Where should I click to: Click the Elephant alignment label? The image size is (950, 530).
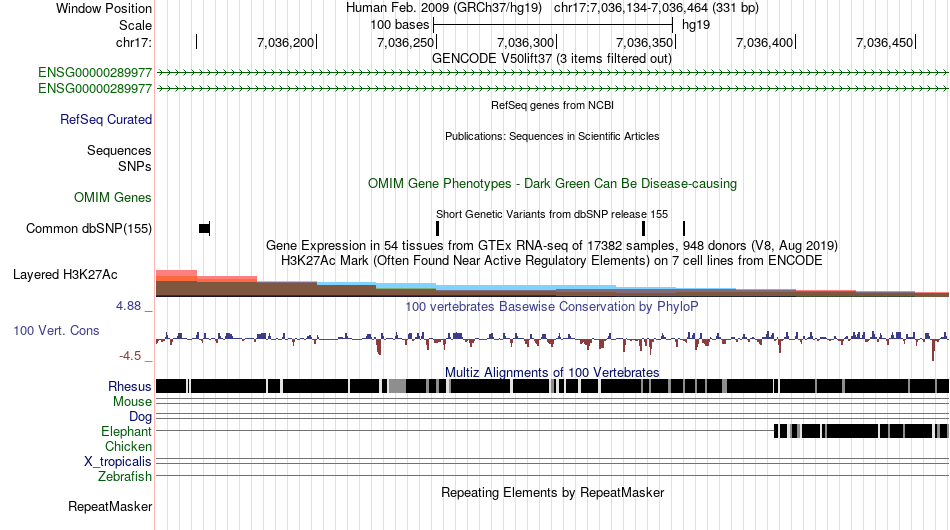[126, 431]
